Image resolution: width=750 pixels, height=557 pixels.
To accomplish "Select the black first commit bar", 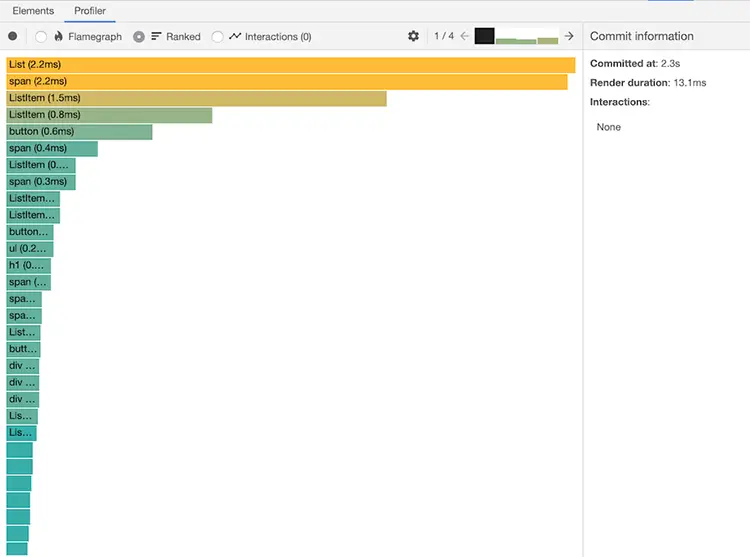I will click(x=485, y=36).
